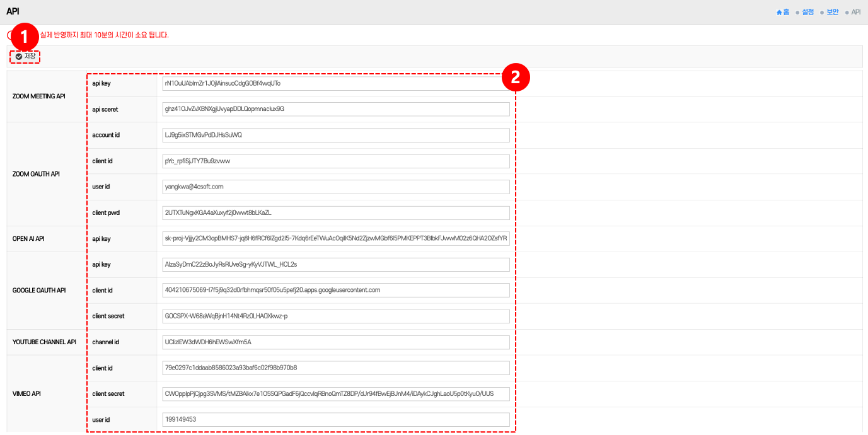The width and height of the screenshot is (868, 435).
Task: Click the OpenAI API key input
Action: [x=335, y=239]
